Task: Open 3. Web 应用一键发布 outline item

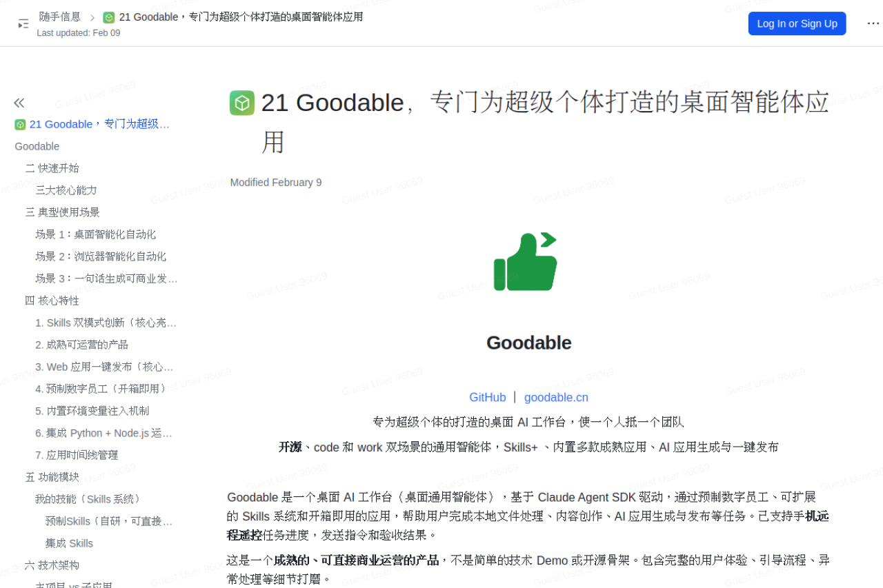Action: click(104, 367)
